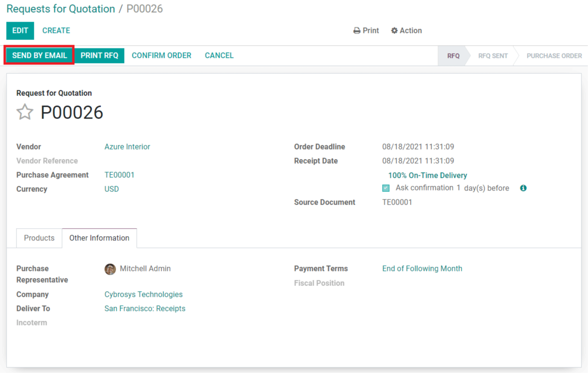Screen dimensions: 588x373
Task: Confirm the order
Action: (x=161, y=56)
